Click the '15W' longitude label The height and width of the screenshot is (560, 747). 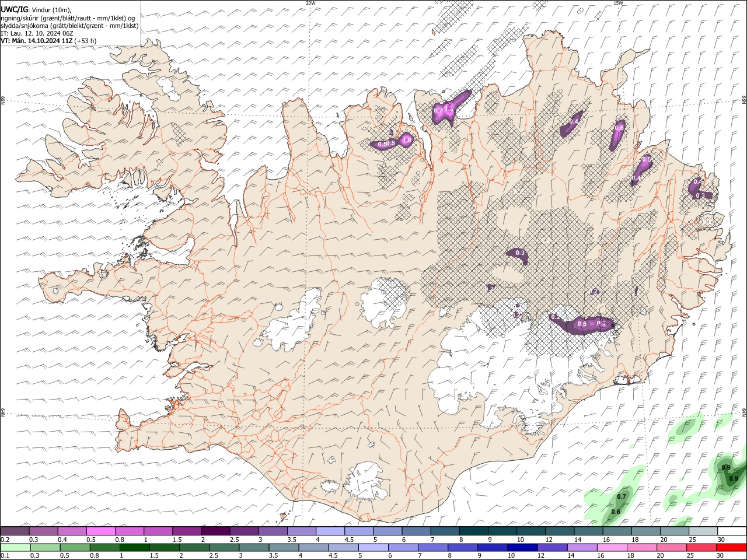[618, 3]
